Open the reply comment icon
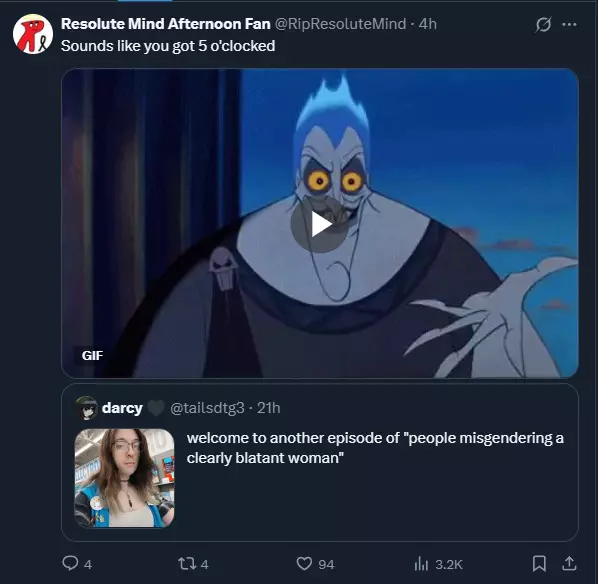This screenshot has height=584, width=598. tap(70, 563)
